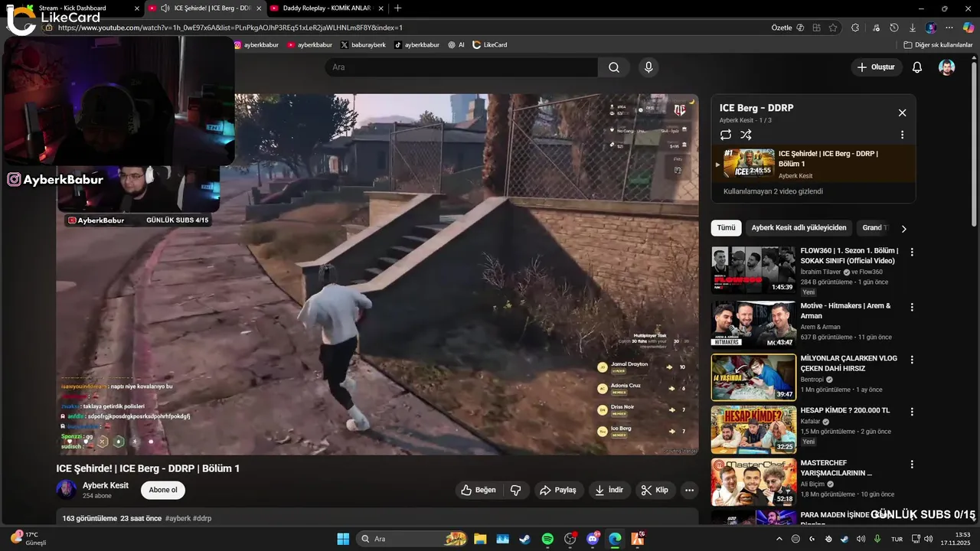
Task: Close the ICE Berg - DDRP playlist panel
Action: point(902,112)
